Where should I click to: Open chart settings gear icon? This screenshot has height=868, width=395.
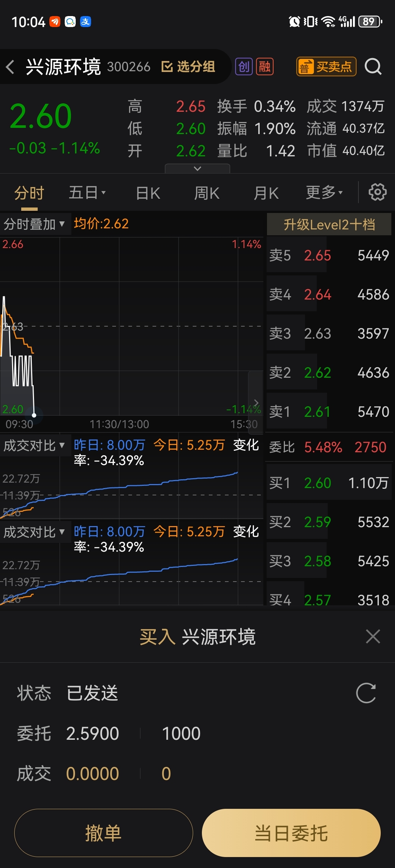377,192
